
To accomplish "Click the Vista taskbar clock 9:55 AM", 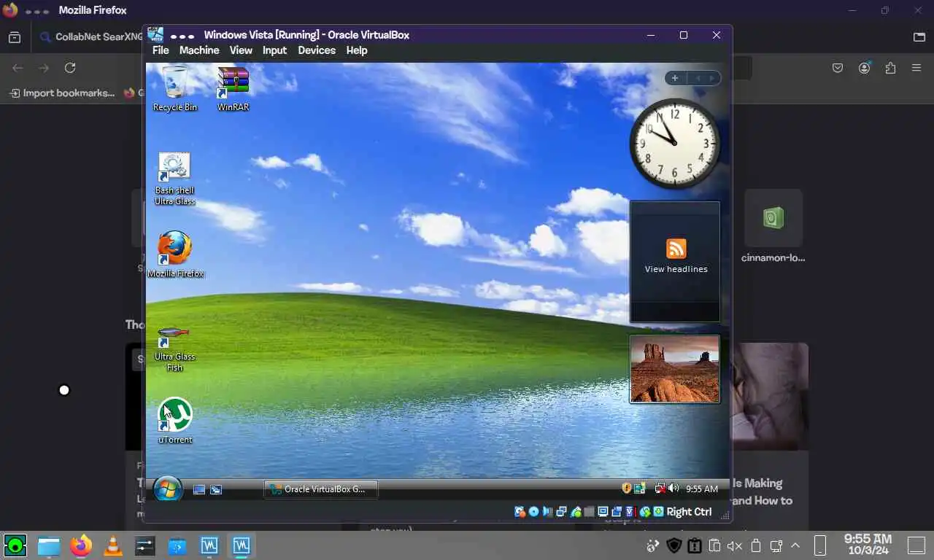I will click(702, 489).
